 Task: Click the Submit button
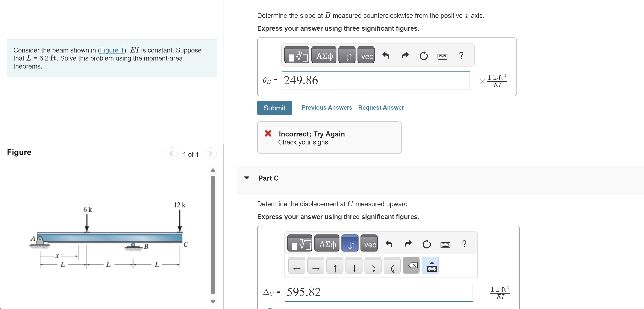pos(274,108)
